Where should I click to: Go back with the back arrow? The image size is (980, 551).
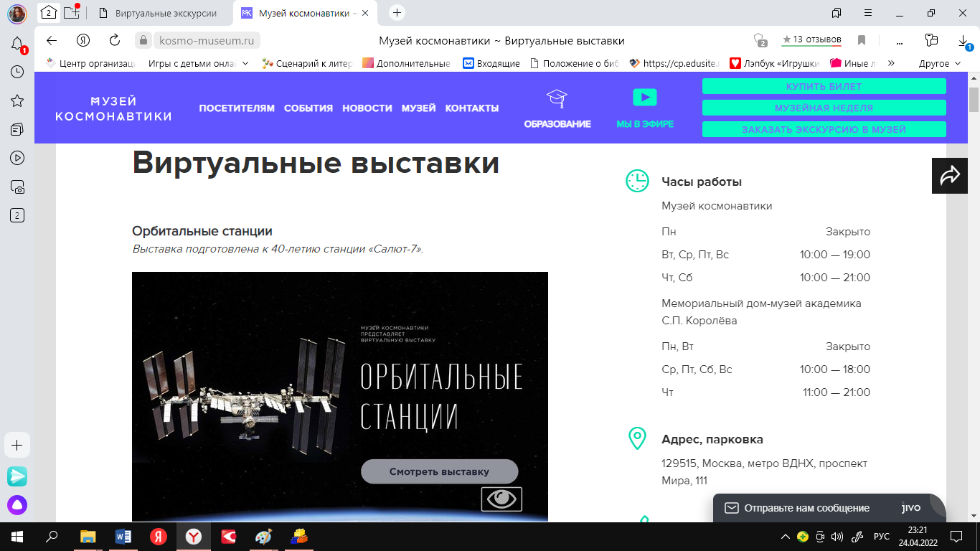click(x=51, y=40)
